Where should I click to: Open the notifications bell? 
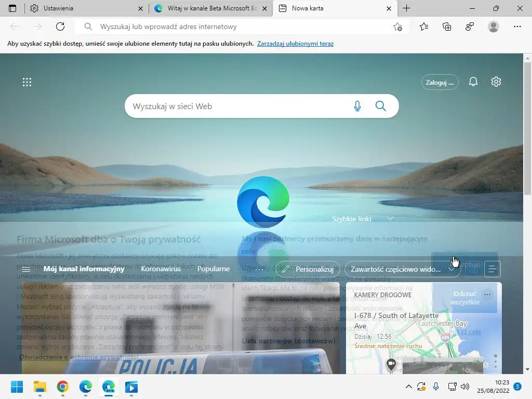pyautogui.click(x=473, y=82)
